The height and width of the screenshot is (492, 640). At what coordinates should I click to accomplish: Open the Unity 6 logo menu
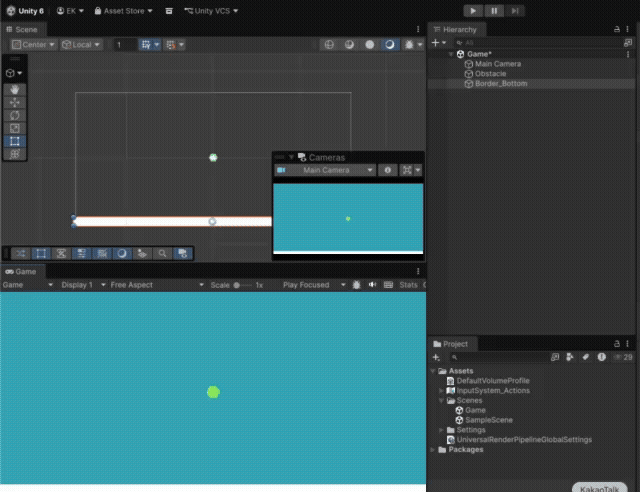coord(25,11)
